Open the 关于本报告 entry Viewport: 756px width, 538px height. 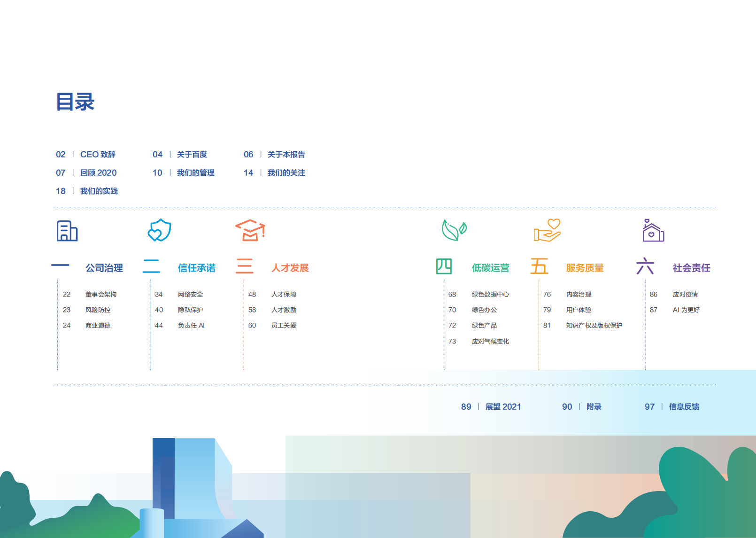287,154
